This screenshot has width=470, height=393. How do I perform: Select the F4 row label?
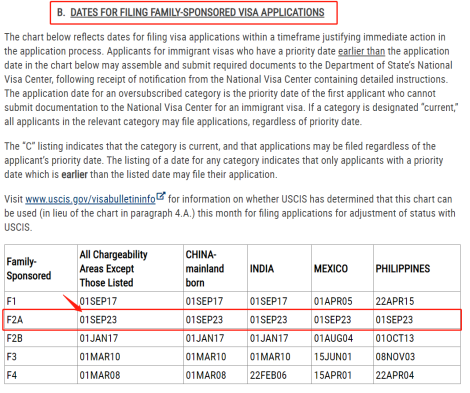click(x=11, y=375)
